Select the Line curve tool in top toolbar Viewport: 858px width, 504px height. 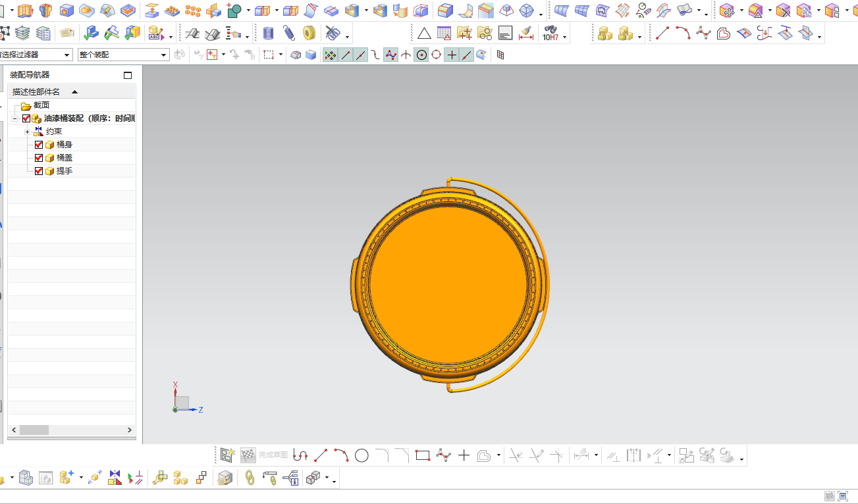(662, 33)
